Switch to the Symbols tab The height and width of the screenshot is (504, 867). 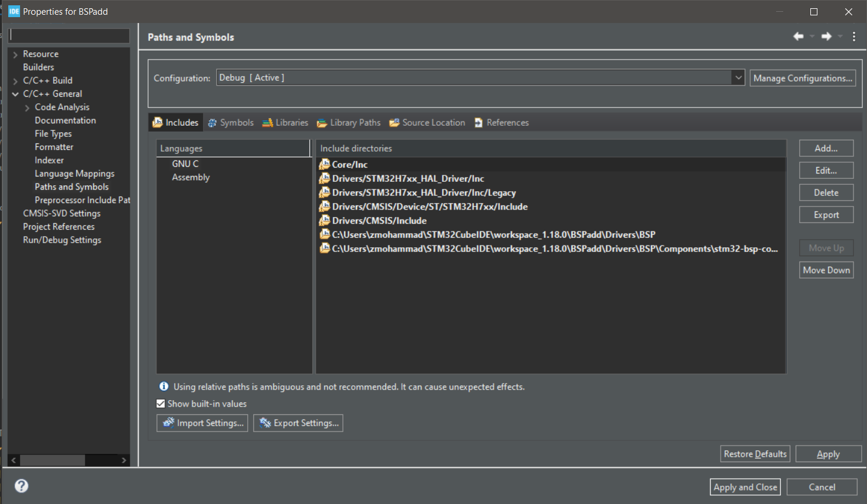coord(231,123)
